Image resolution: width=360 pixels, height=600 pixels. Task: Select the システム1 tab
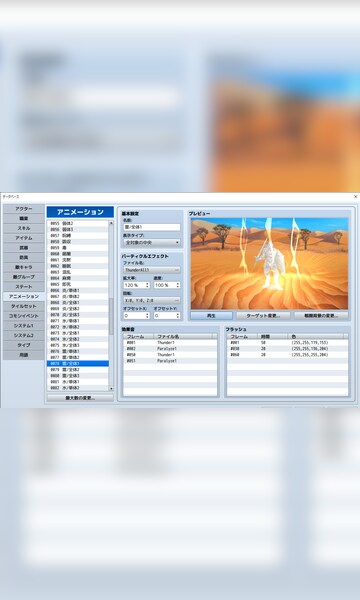coord(24,326)
